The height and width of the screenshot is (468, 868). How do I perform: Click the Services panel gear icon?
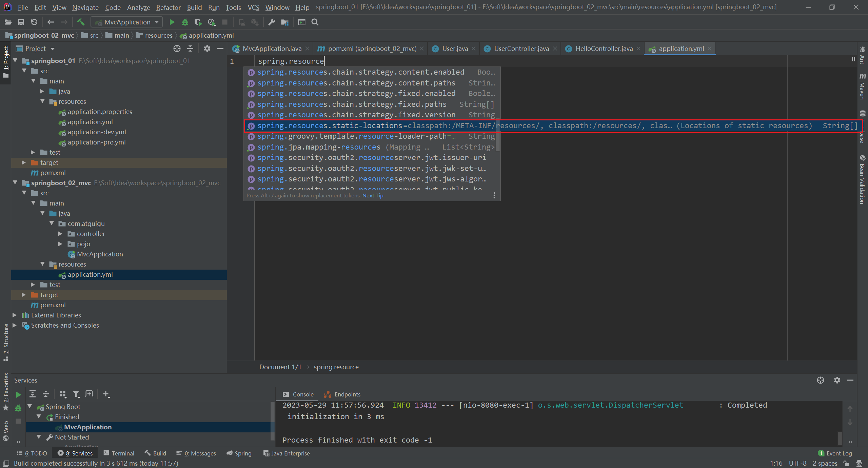pos(837,380)
